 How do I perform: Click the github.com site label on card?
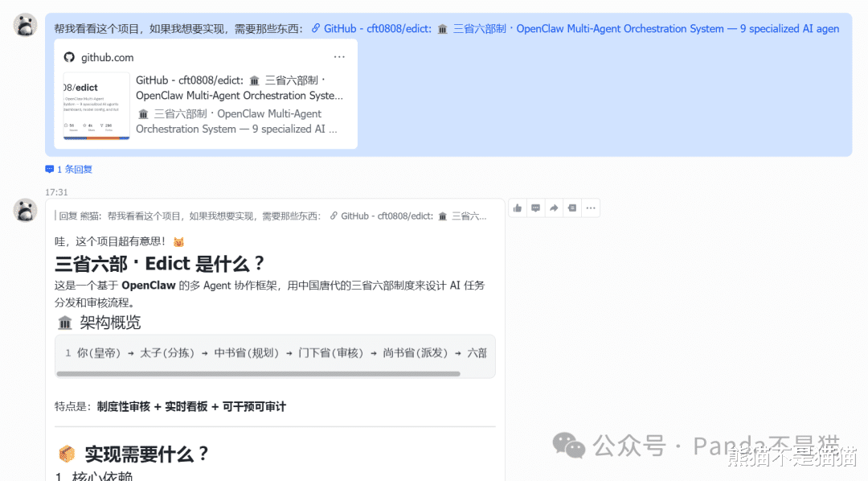click(108, 58)
